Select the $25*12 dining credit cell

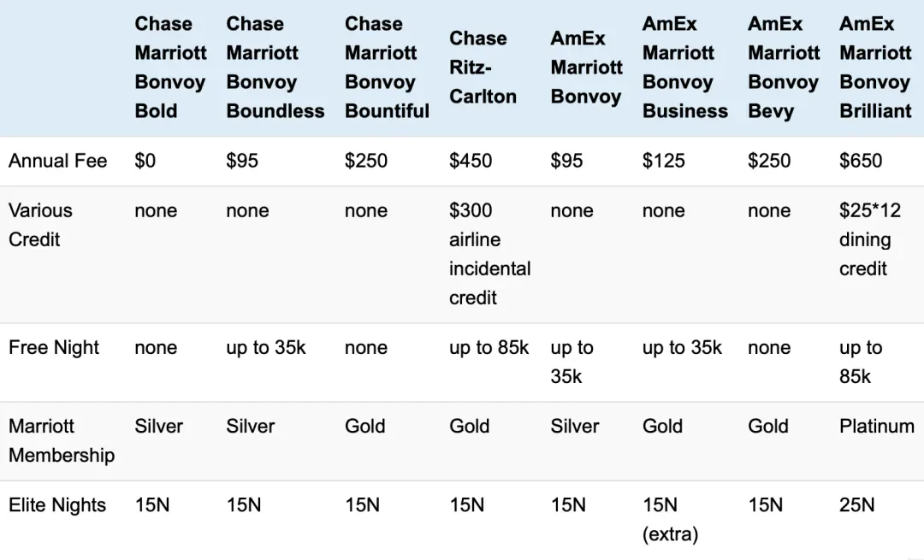870,239
